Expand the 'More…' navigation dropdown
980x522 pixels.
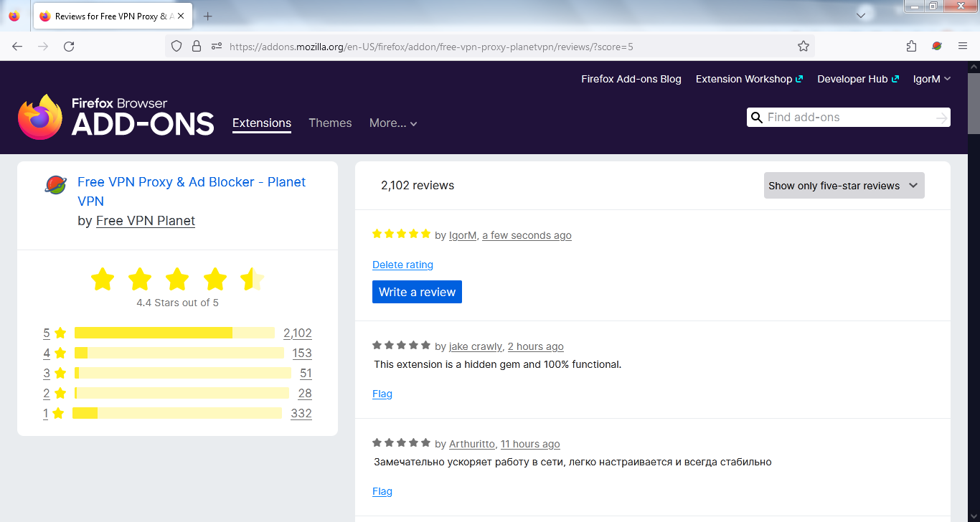393,123
